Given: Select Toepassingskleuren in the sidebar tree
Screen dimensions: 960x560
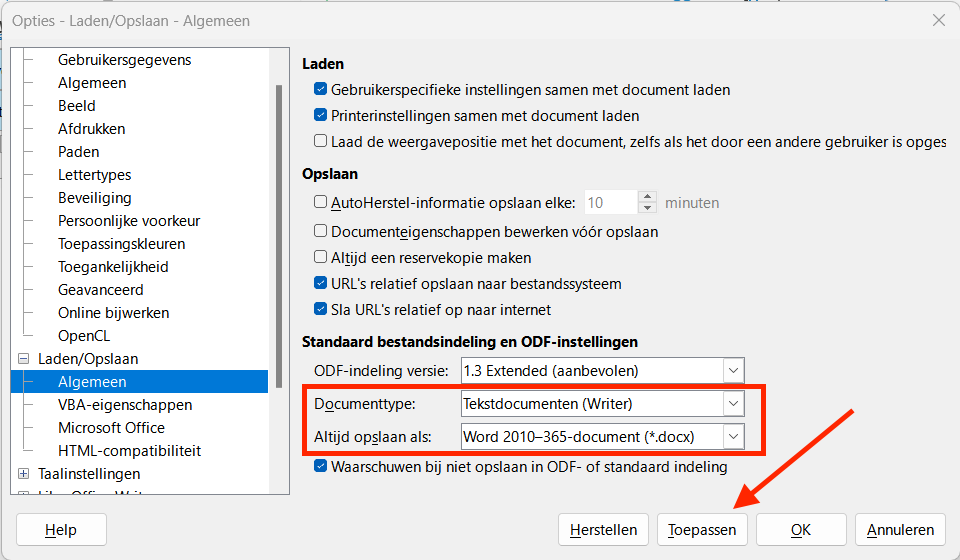Looking at the screenshot, I should coord(121,244).
